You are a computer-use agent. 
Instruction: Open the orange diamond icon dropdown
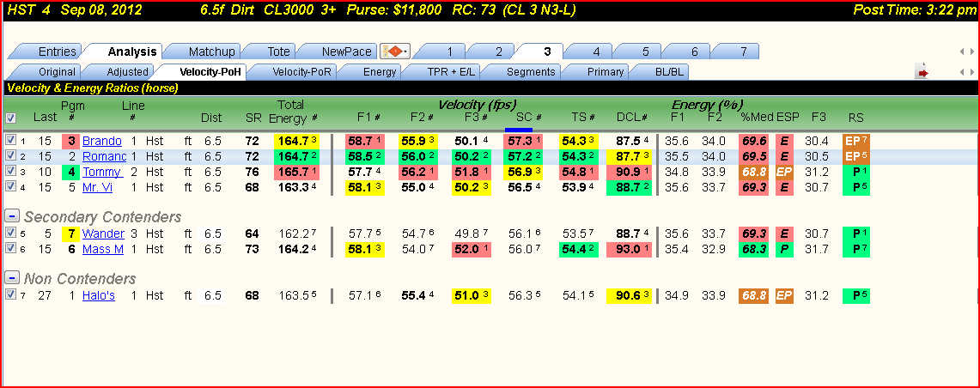pos(395,52)
